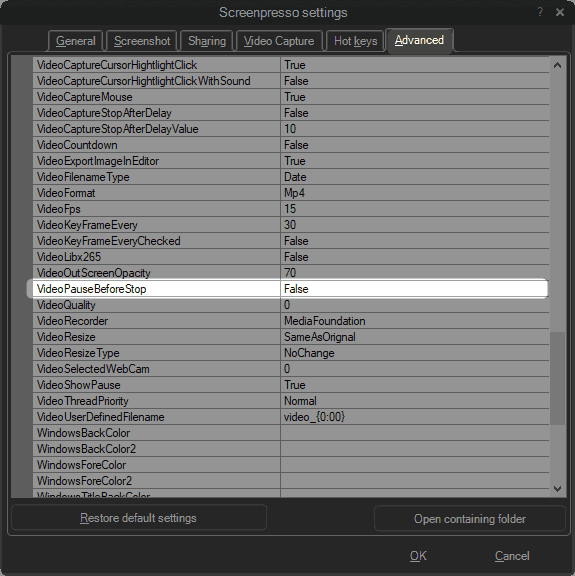This screenshot has width=575, height=576.
Task: Click Cancel to discard changes
Action: [512, 556]
